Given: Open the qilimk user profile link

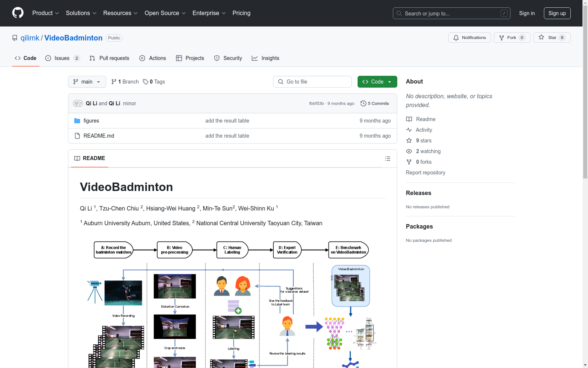Looking at the screenshot, I should (x=30, y=38).
